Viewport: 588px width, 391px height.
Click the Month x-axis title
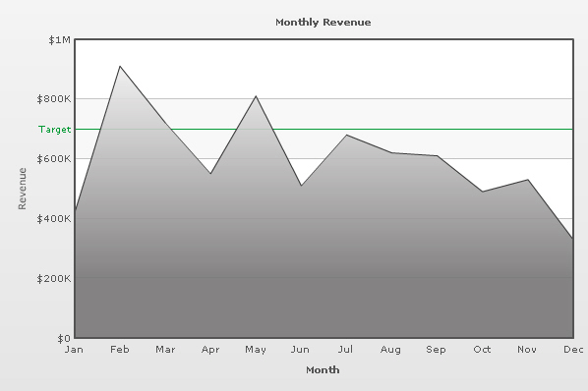point(323,370)
